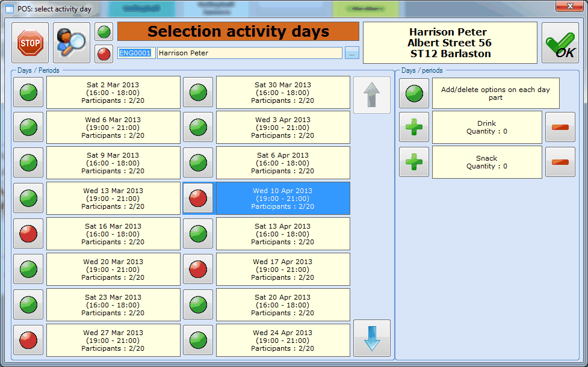
Task: Add a Drink with green plus
Action: tap(414, 127)
